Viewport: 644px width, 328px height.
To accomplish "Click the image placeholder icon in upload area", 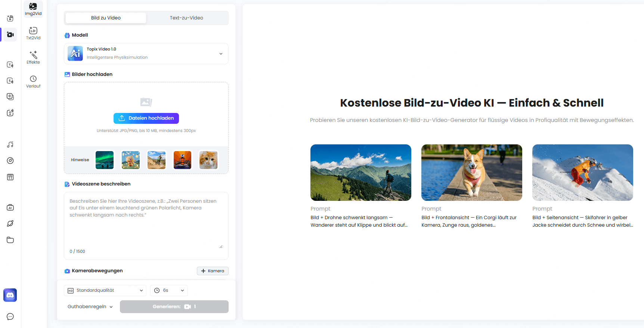I will tap(146, 102).
